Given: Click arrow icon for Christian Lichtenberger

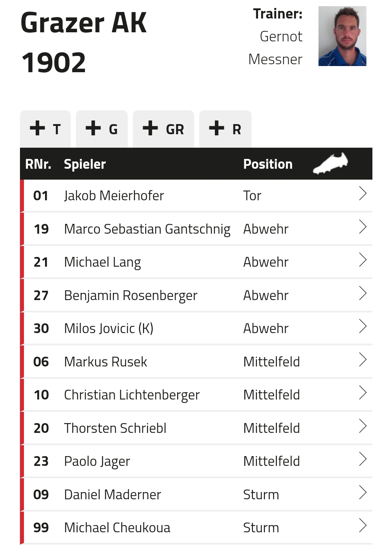Looking at the screenshot, I should pyautogui.click(x=363, y=393).
